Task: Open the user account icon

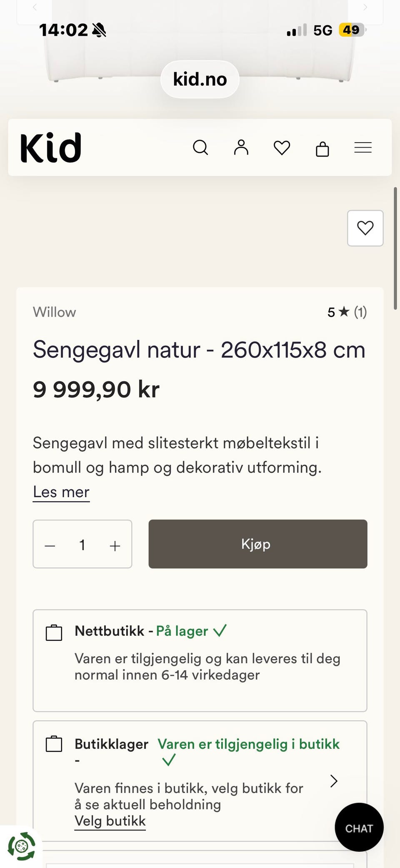Action: pos(241,147)
